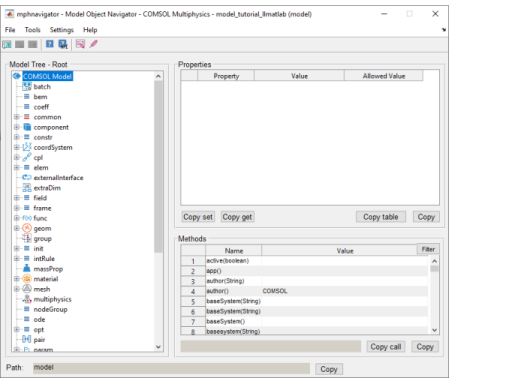This screenshot has width=512, height=378.
Task: Expand the opt tree node
Action: click(x=16, y=329)
